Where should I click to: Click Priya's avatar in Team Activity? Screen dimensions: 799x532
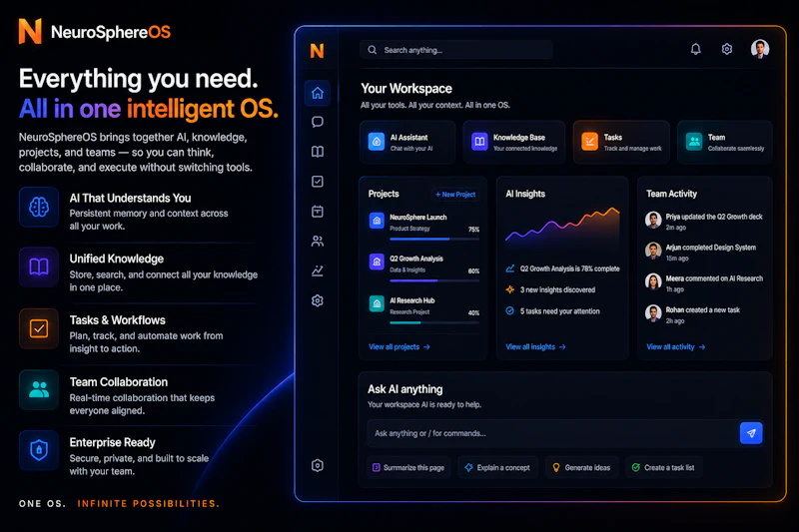653,220
